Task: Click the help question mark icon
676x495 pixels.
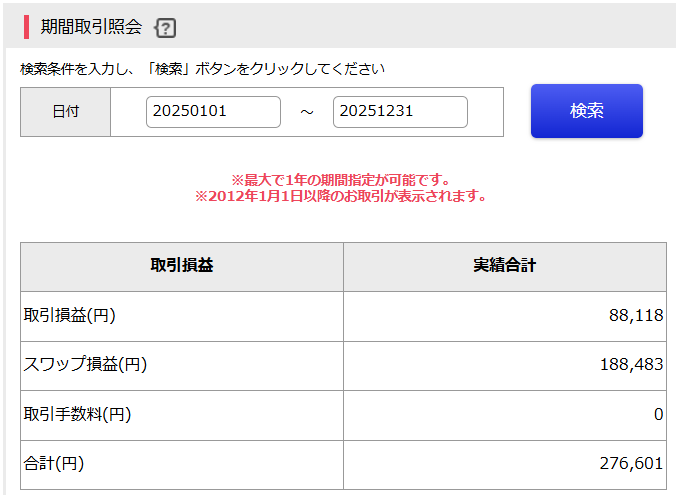Action: 166,28
